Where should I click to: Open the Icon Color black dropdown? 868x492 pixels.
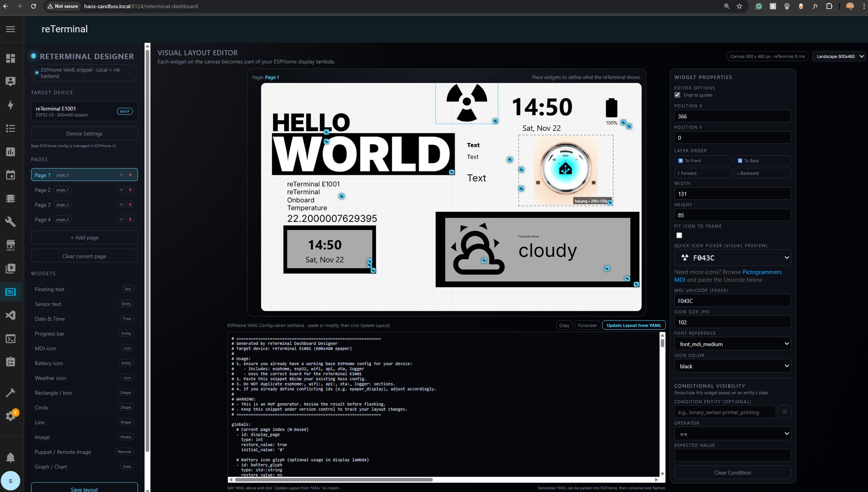pyautogui.click(x=732, y=366)
